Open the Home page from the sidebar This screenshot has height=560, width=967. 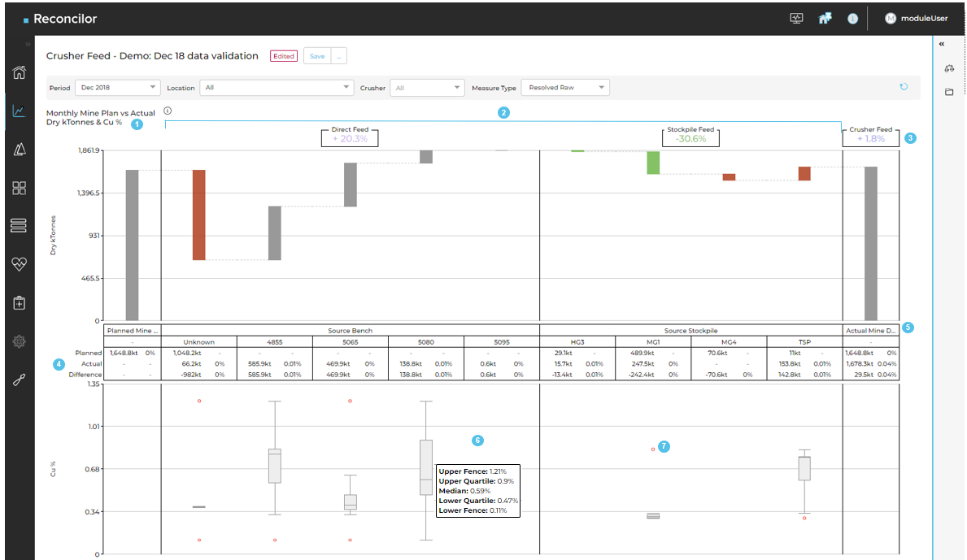pos(19,72)
